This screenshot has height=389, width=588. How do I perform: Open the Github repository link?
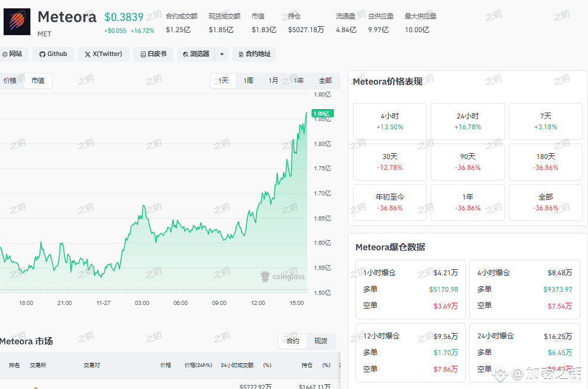53,54
